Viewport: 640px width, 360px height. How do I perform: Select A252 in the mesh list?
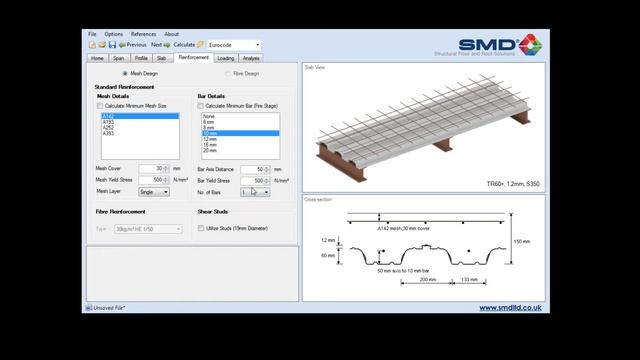(140, 128)
